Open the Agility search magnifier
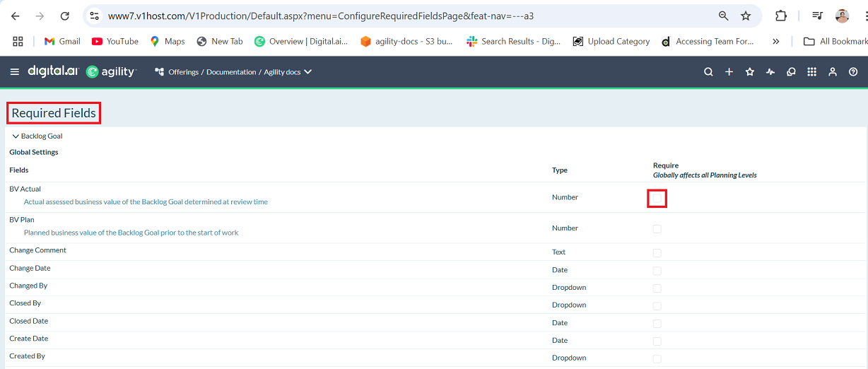Image resolution: width=868 pixels, height=369 pixels. (x=708, y=71)
